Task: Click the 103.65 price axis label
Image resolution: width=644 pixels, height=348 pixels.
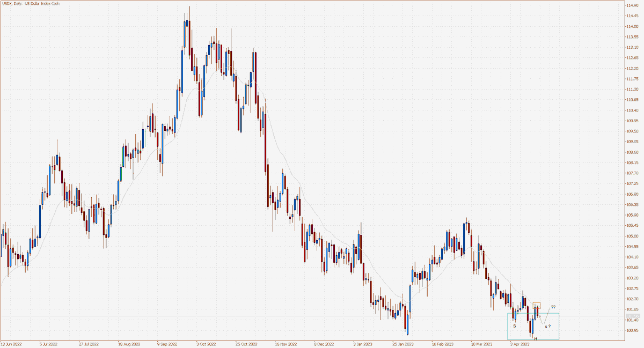Action: pyautogui.click(x=632, y=267)
